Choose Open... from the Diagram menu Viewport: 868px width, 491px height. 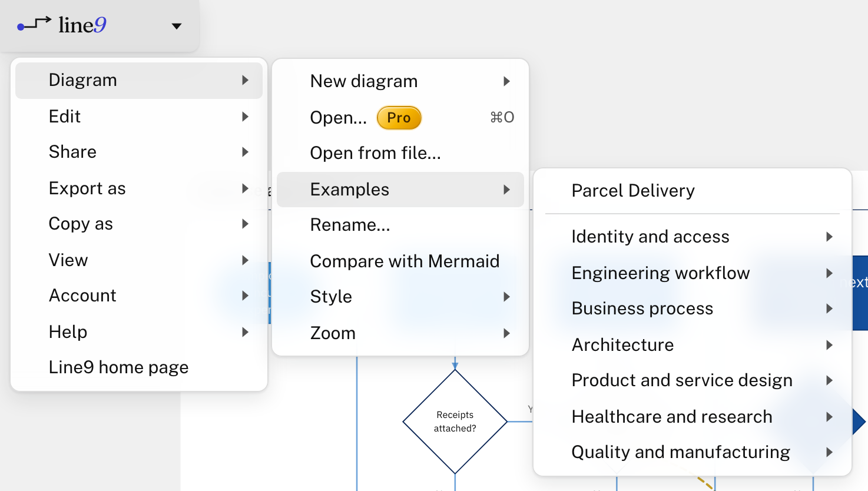pyautogui.click(x=400, y=118)
